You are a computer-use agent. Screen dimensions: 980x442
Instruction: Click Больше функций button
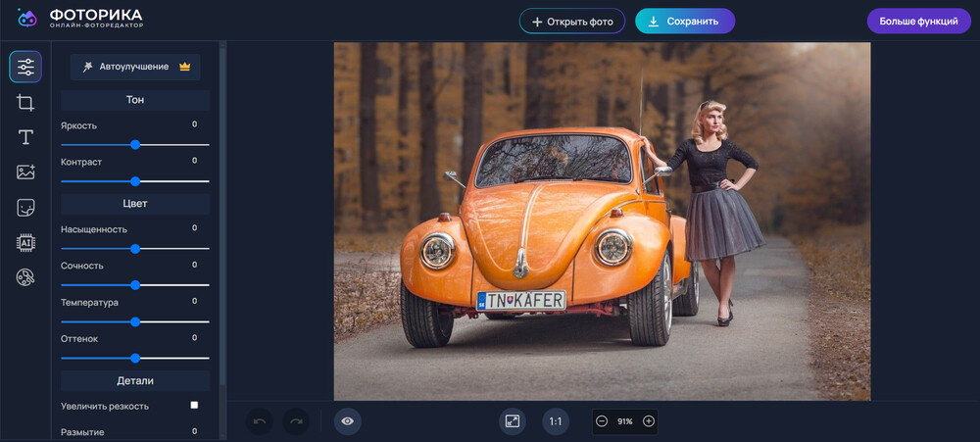(919, 22)
